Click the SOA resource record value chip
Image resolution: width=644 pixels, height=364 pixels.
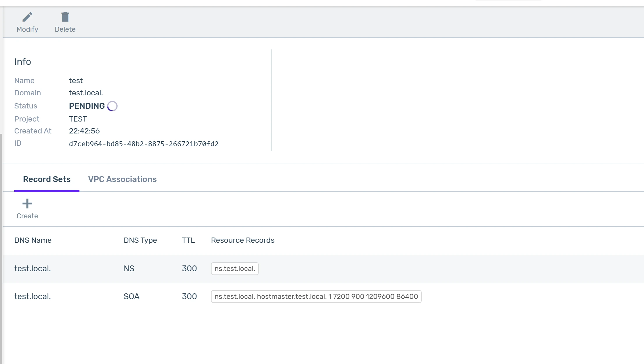pos(316,297)
